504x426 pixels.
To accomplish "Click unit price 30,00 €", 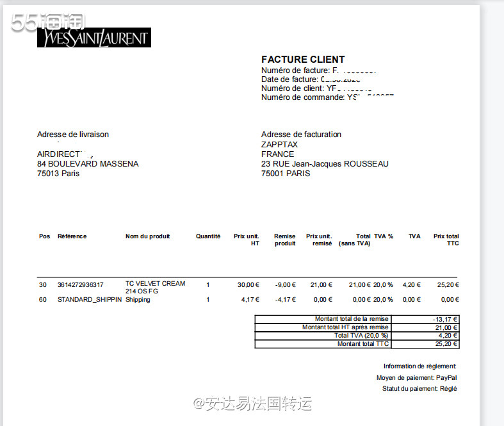I will coord(248,285).
